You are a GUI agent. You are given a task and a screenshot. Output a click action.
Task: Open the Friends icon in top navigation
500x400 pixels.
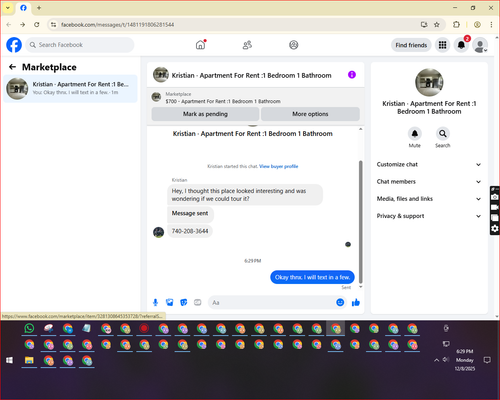[247, 45]
